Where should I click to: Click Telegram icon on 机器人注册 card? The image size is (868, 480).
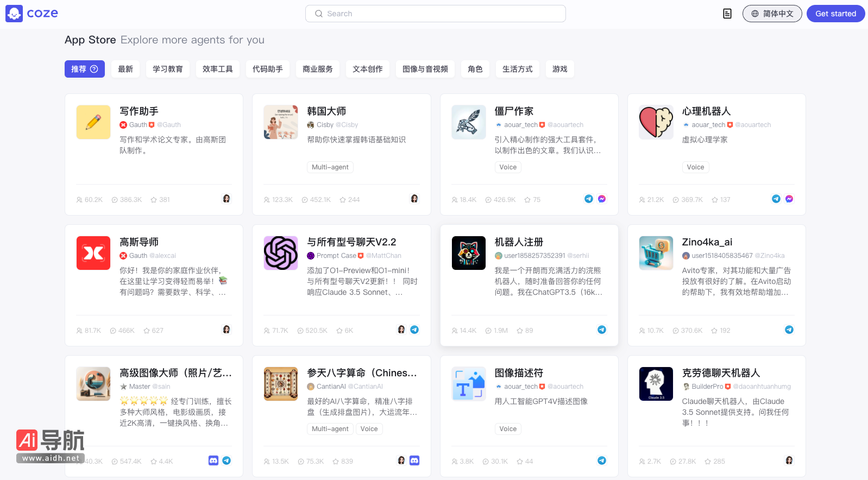coord(602,330)
